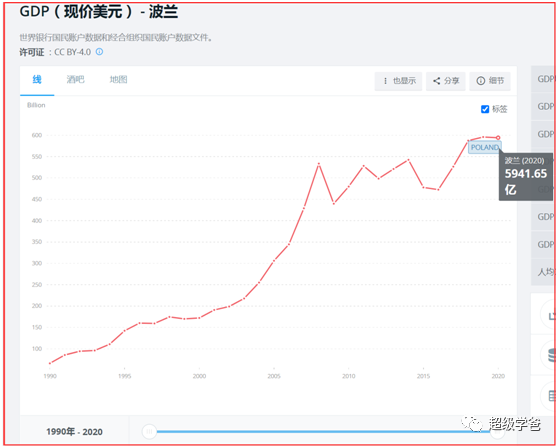Click the 'Billion' unit label
The image size is (558, 448).
point(36,105)
